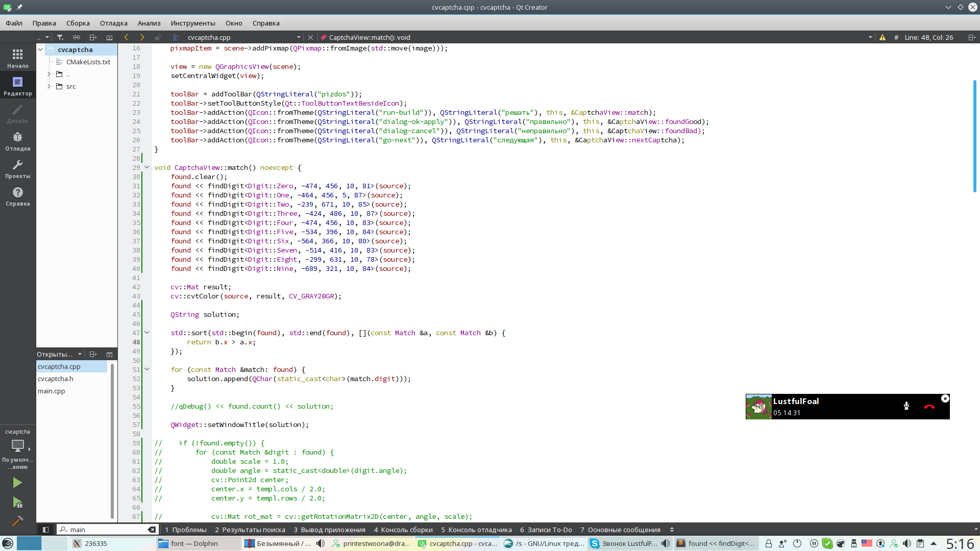Click the warning triangle icon in editor toolbar
Screen dimensions: 980x551
coord(883,37)
